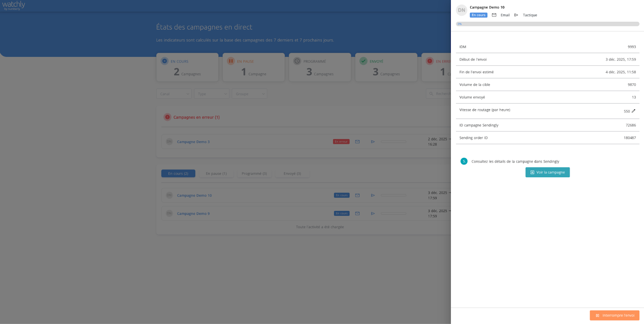Switch to the En pause (1) tab
Screen dimensions: 644x324
click(x=216, y=173)
